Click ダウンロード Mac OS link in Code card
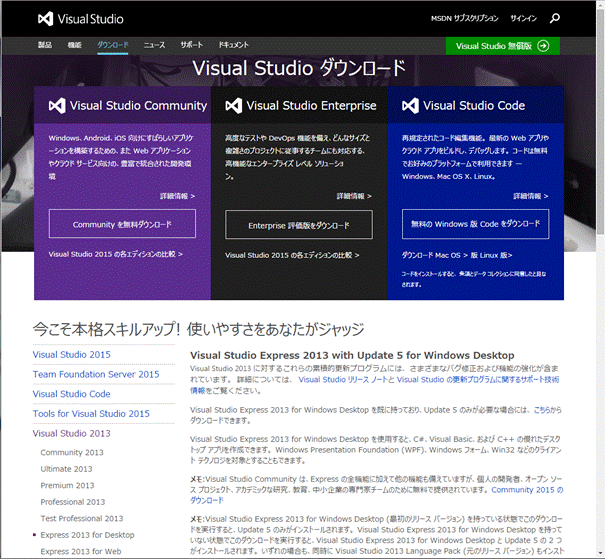 click(435, 255)
